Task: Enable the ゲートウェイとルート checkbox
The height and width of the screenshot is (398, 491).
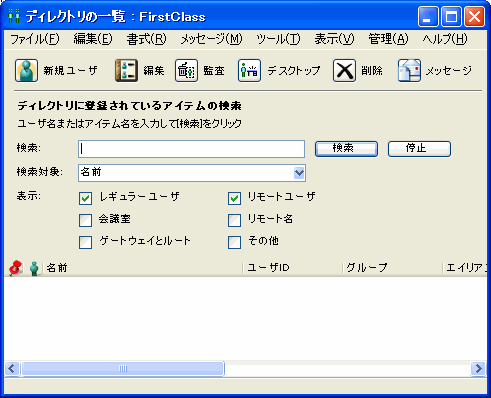Action: click(x=86, y=242)
